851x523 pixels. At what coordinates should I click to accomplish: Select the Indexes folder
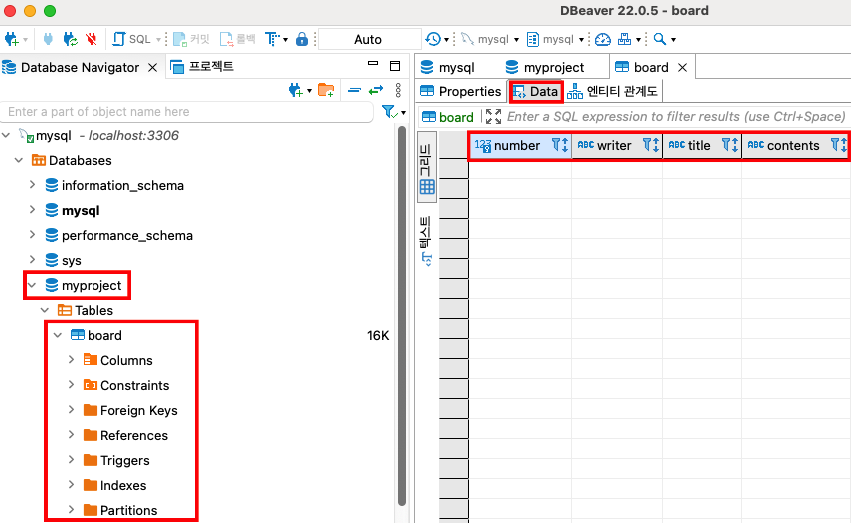[x=115, y=485]
